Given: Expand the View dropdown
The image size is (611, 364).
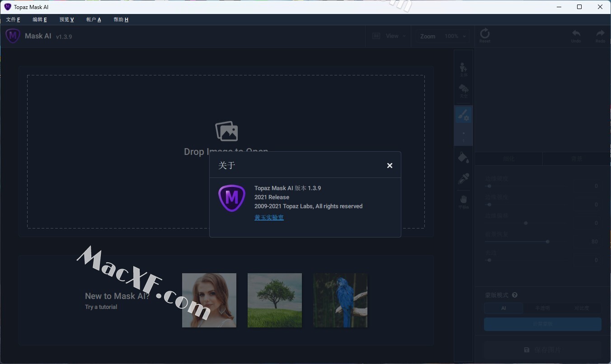Looking at the screenshot, I should [389, 36].
